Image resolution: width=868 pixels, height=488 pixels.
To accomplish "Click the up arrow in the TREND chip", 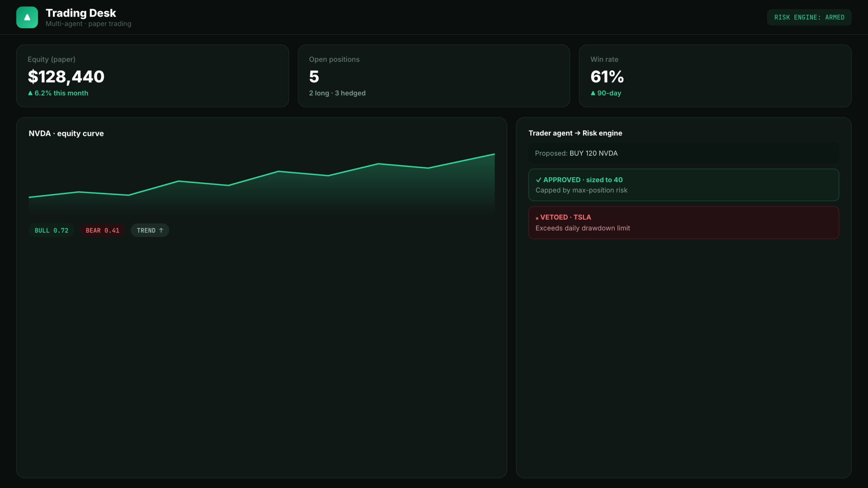I will 161,230.
